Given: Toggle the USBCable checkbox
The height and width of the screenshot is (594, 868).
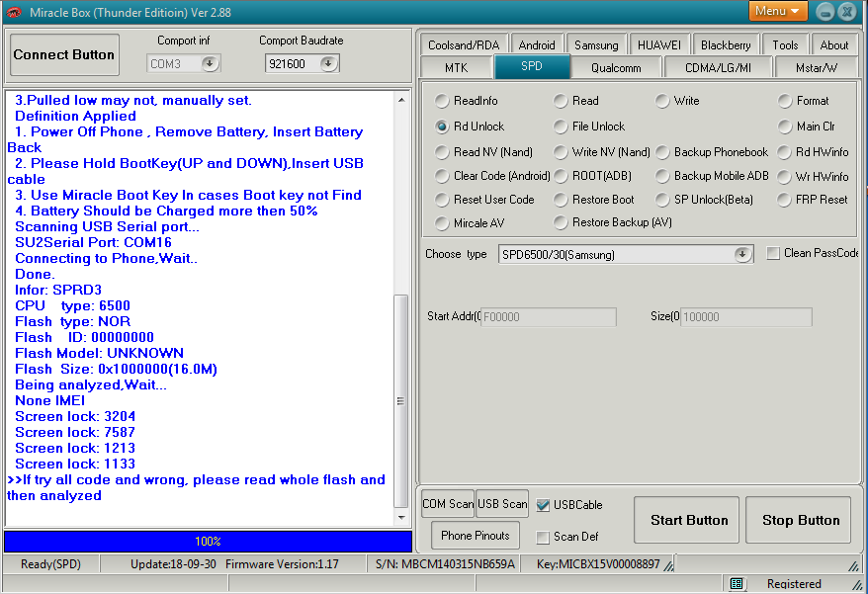Looking at the screenshot, I should (543, 505).
